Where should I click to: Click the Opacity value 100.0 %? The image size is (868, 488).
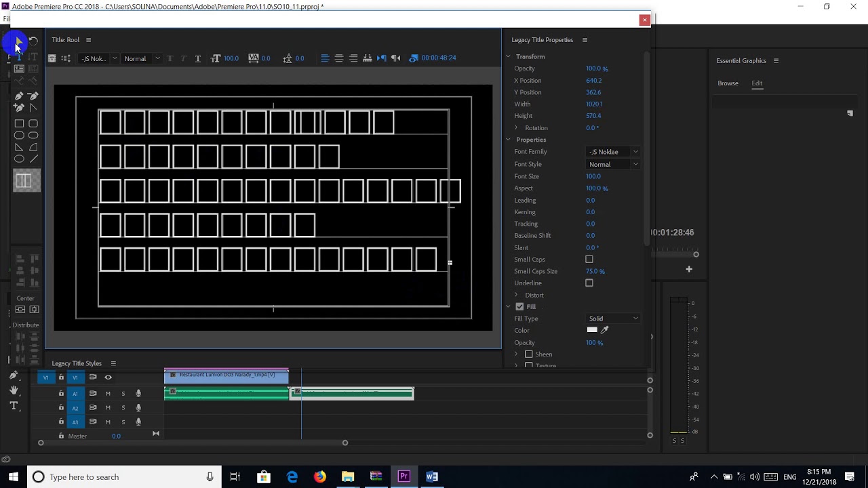[597, 68]
